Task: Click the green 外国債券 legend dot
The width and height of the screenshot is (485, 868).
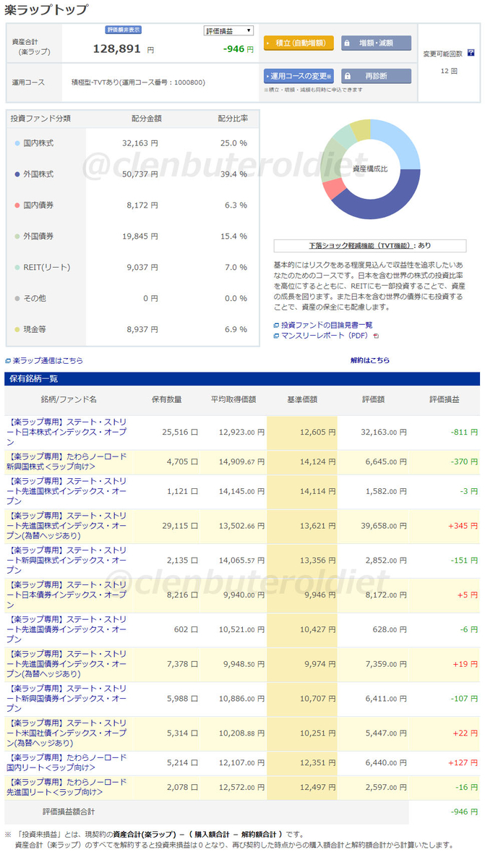Action: click(x=17, y=237)
